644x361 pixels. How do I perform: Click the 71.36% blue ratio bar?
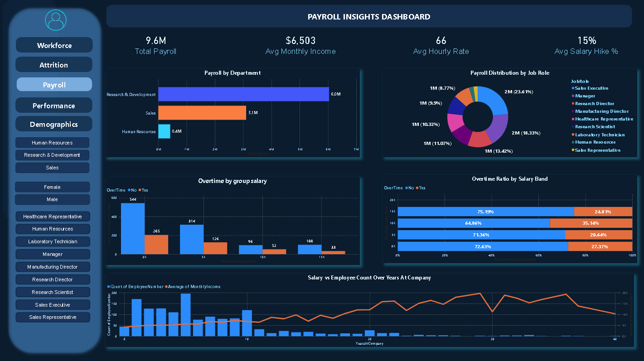pyautogui.click(x=481, y=235)
